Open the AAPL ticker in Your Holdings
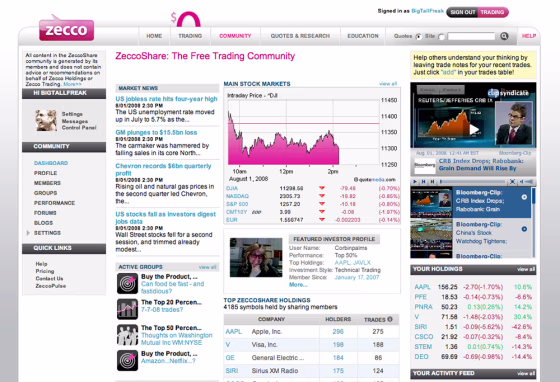Screen dimensions: 560x382 (422, 287)
